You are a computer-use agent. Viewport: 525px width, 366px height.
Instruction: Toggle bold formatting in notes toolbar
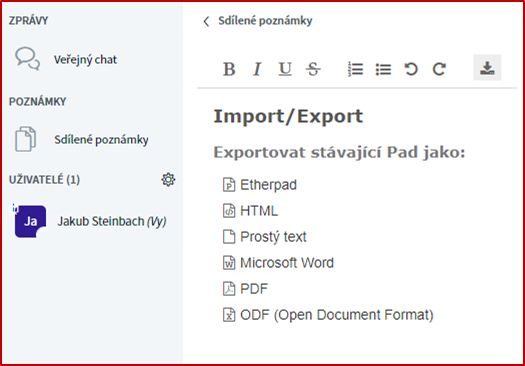pyautogui.click(x=229, y=69)
